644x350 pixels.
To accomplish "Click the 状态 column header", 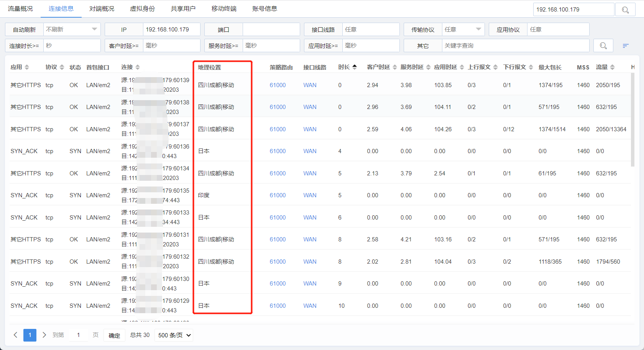I will click(x=75, y=67).
